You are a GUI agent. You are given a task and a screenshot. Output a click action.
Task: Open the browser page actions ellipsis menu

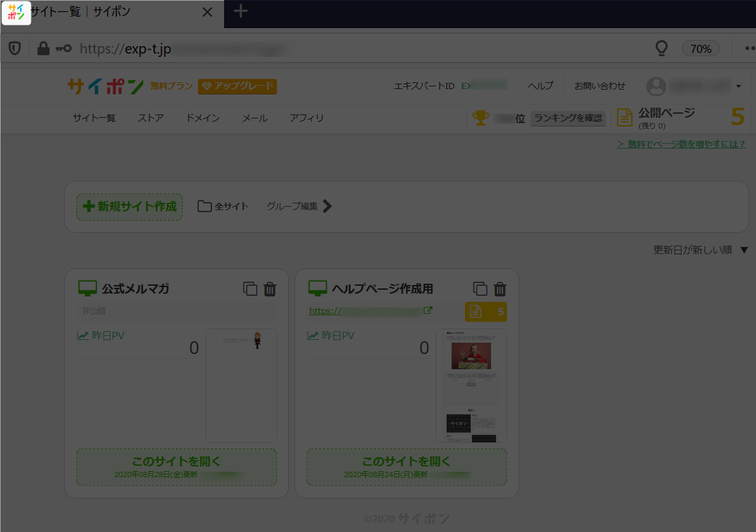click(x=750, y=48)
